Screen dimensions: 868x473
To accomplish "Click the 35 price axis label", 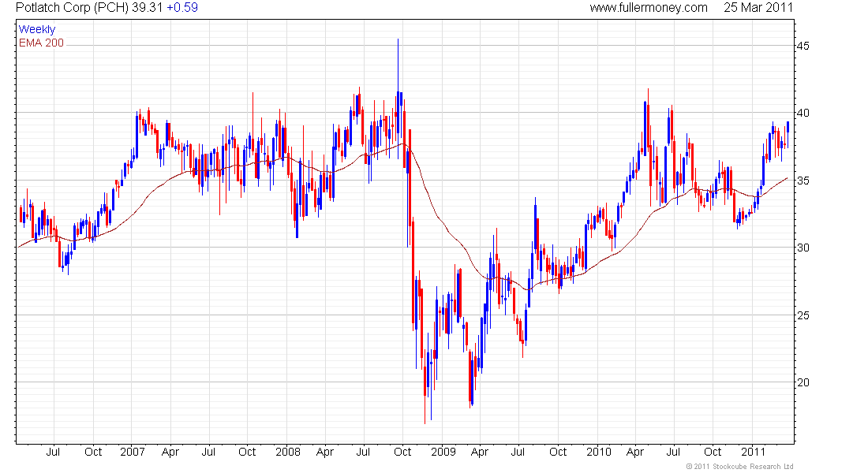I will (x=803, y=181).
